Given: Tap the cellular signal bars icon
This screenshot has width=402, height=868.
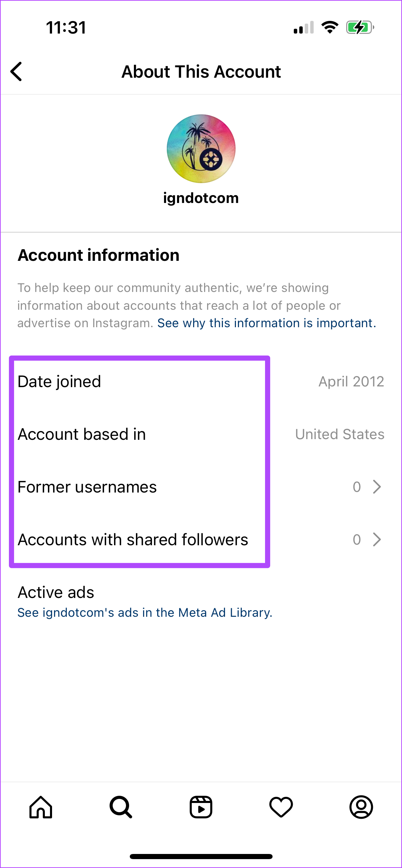Looking at the screenshot, I should pyautogui.click(x=304, y=27).
